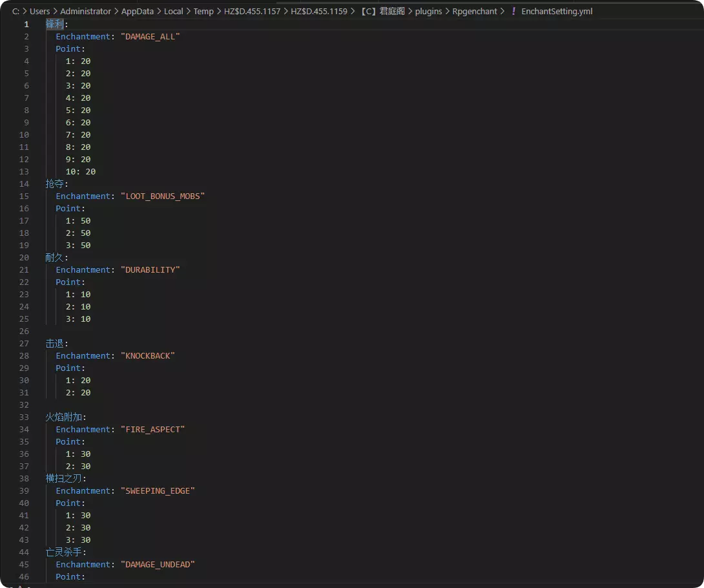Click the "LOOT_BONUS_MOBS" string value
Screen dimensions: 704x588
coord(163,196)
